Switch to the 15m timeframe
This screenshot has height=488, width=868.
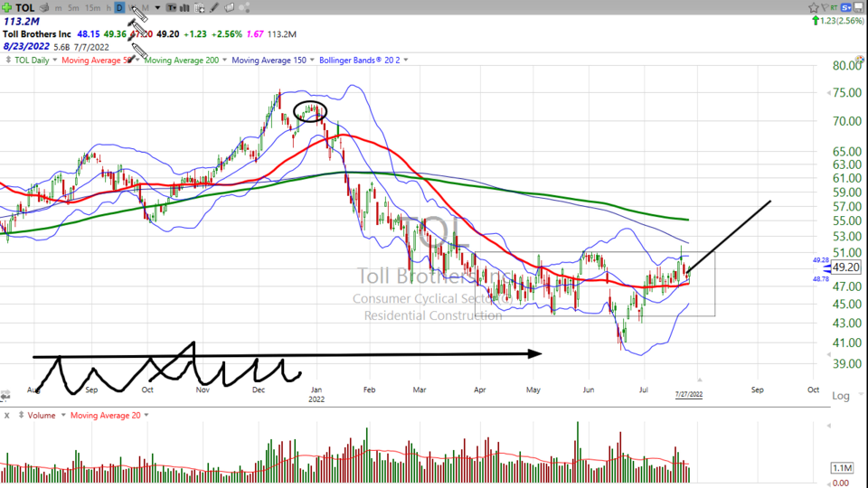tap(92, 7)
